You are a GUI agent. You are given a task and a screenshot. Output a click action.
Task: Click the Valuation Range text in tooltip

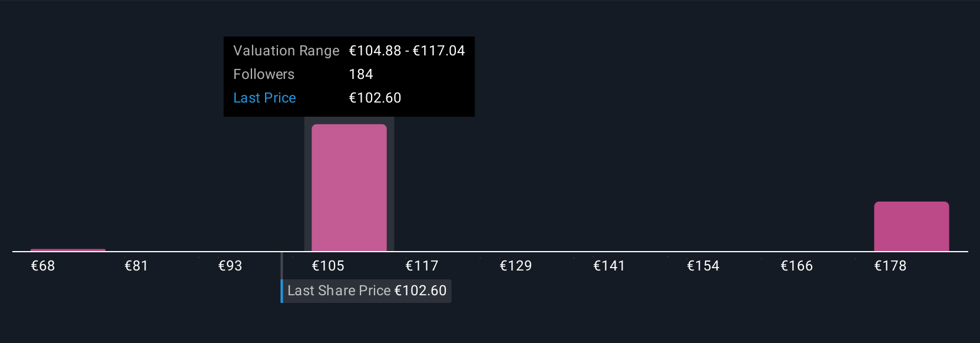[286, 51]
